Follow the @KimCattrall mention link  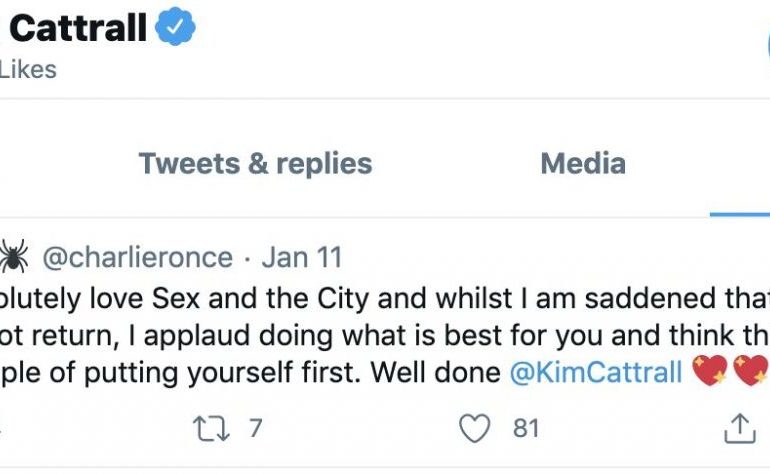596,372
